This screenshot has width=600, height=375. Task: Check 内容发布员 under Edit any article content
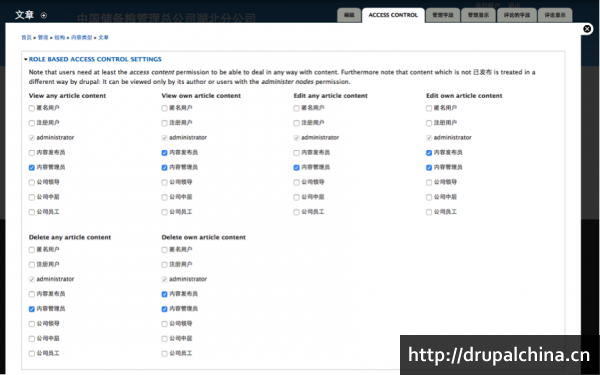297,153
